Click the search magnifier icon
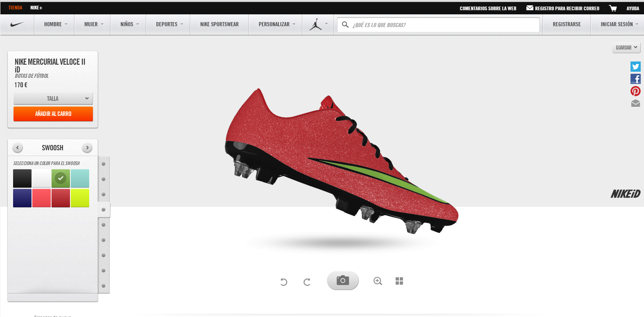The width and height of the screenshot is (644, 317). 345,25
